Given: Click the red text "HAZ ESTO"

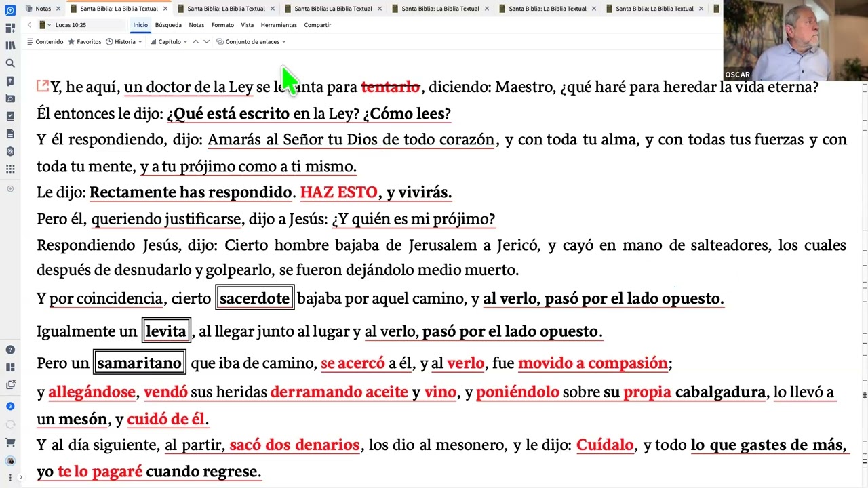Looking at the screenshot, I should coord(338,192).
